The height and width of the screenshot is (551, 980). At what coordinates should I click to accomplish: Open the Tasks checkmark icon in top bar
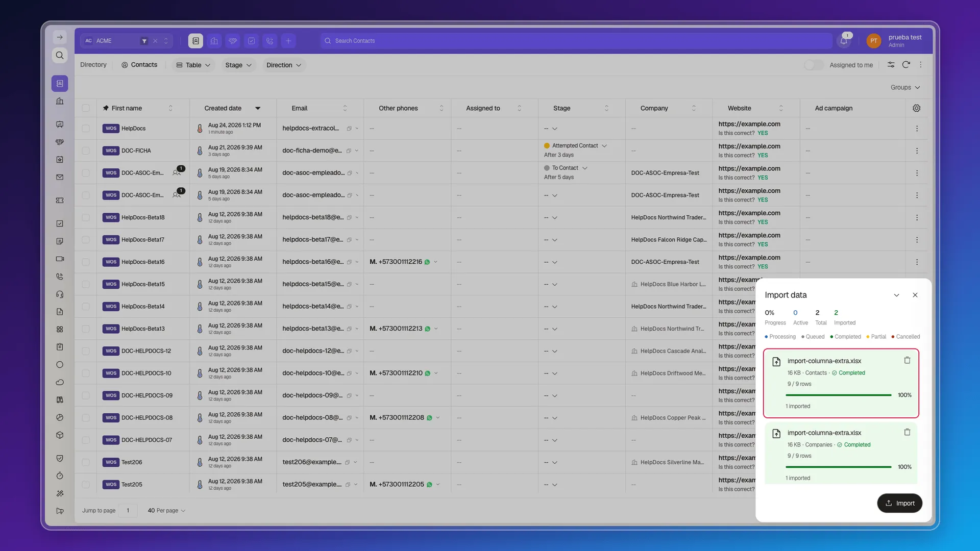251,41
